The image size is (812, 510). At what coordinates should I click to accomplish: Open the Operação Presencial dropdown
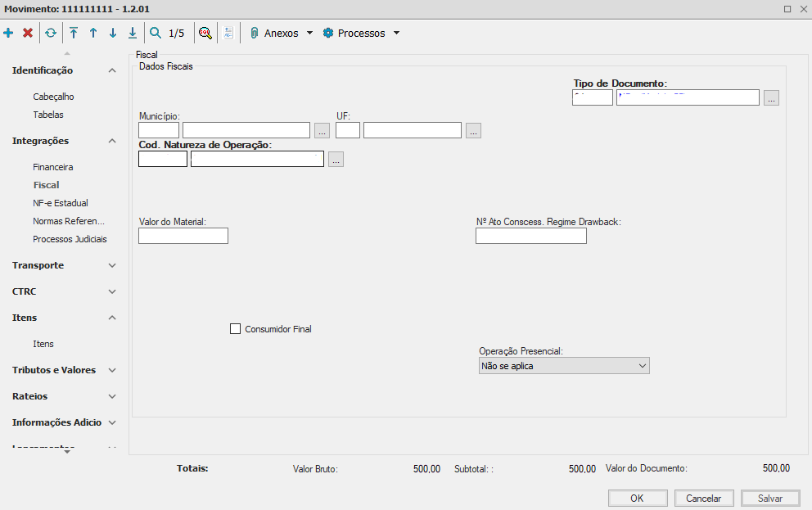coord(563,366)
